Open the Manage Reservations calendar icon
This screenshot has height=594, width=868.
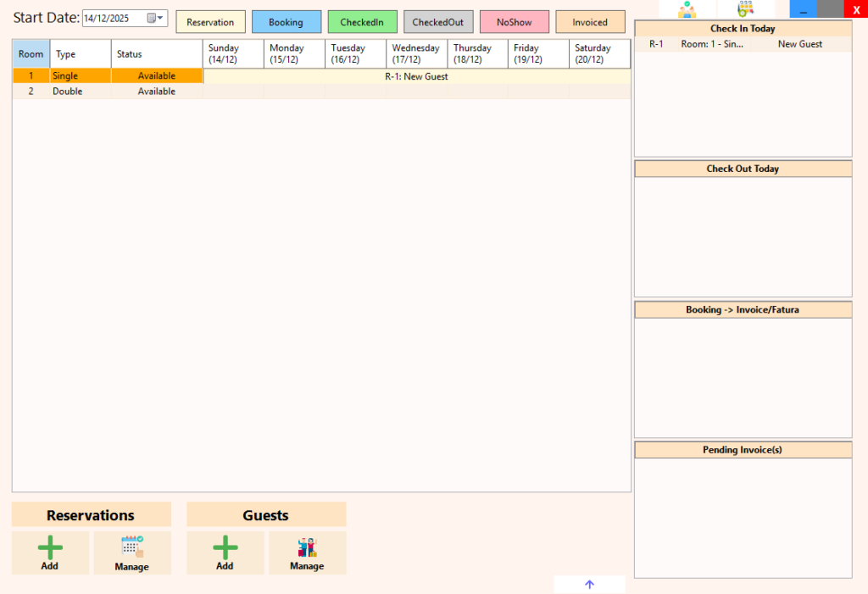point(132,547)
